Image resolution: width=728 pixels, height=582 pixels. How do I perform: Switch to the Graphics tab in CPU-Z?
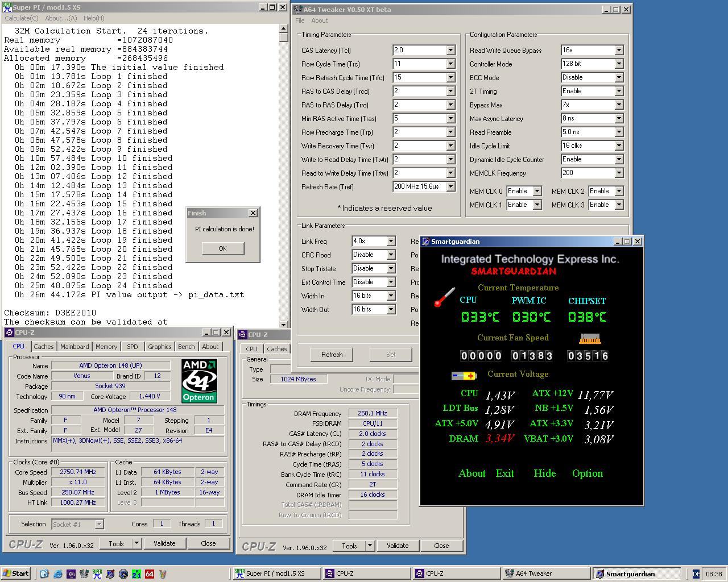tap(159, 347)
